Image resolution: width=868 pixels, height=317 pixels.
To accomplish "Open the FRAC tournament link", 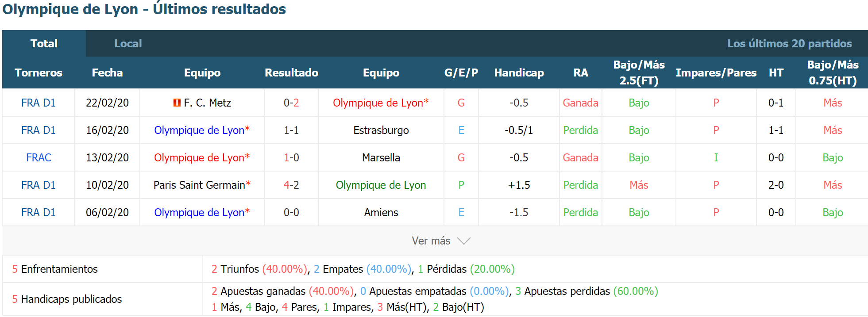I will point(39,158).
